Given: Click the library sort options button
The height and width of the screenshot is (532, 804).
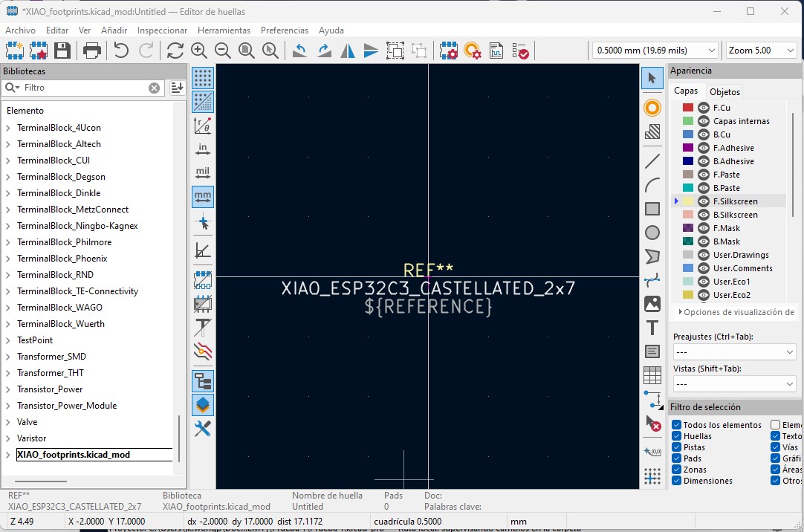Looking at the screenshot, I should pyautogui.click(x=177, y=88).
